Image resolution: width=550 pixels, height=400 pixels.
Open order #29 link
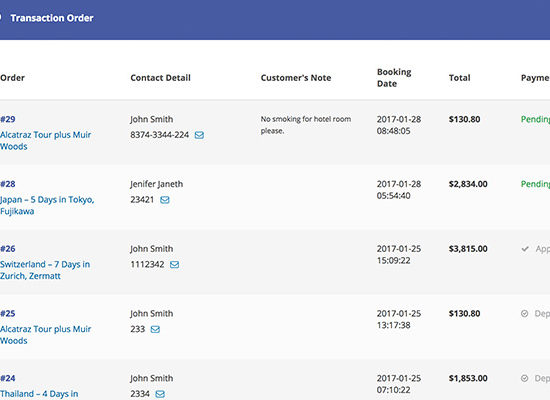[x=8, y=119]
